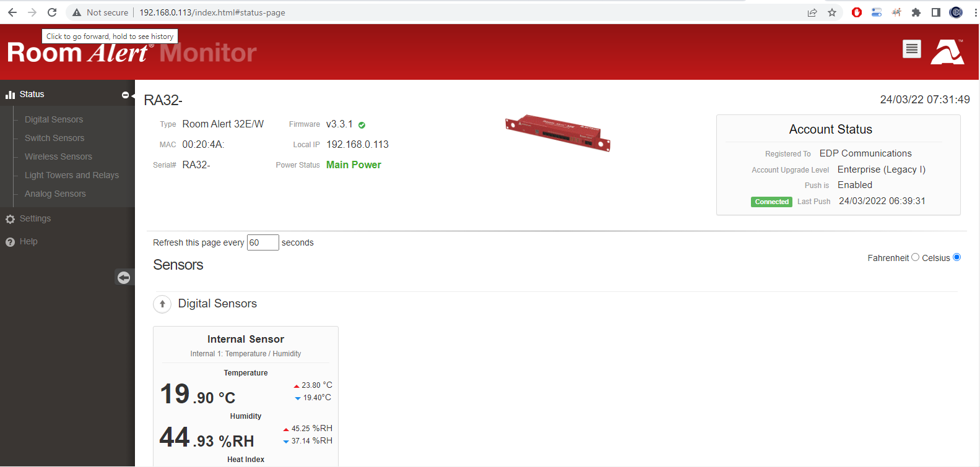Click the browser address bar URL
Image resolution: width=980 pixels, height=467 pixels.
pos(212,12)
